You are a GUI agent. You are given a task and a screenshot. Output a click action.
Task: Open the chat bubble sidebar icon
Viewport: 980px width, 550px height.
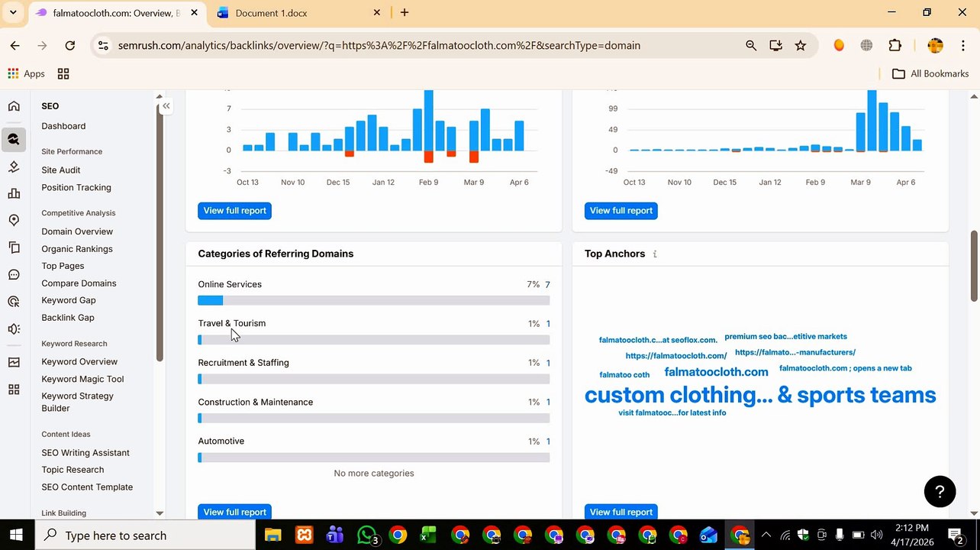tap(14, 275)
